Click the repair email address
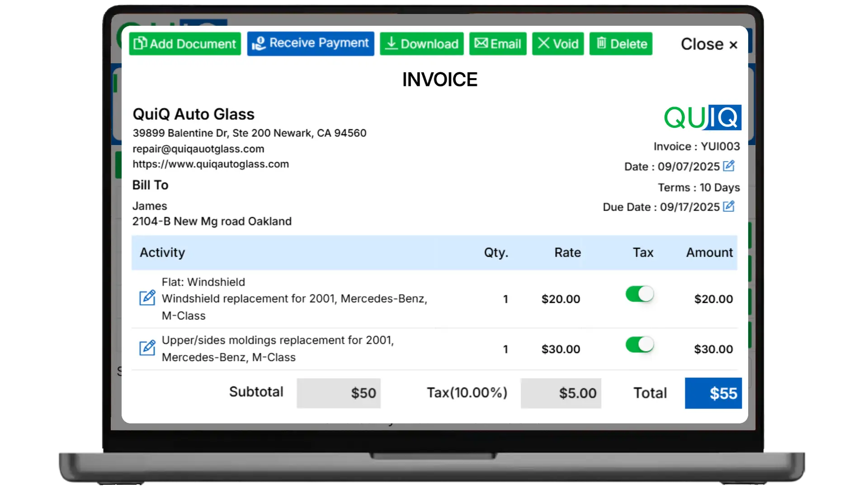The width and height of the screenshot is (868, 488). 198,149
